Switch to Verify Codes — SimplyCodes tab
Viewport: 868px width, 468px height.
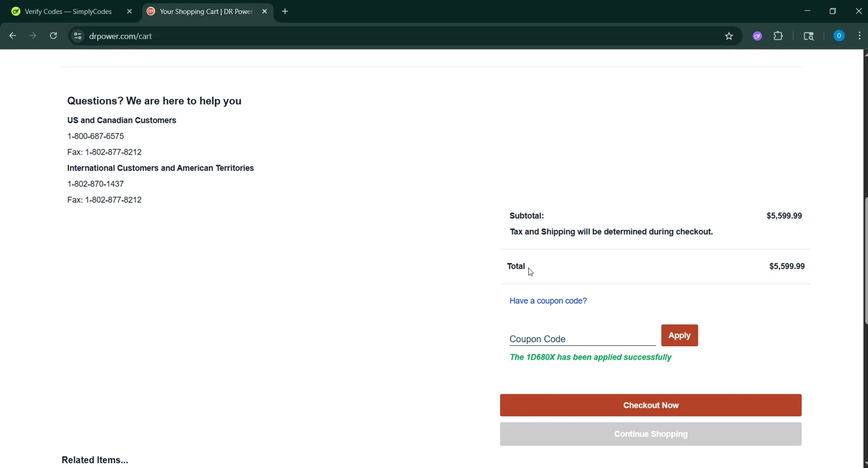69,12
